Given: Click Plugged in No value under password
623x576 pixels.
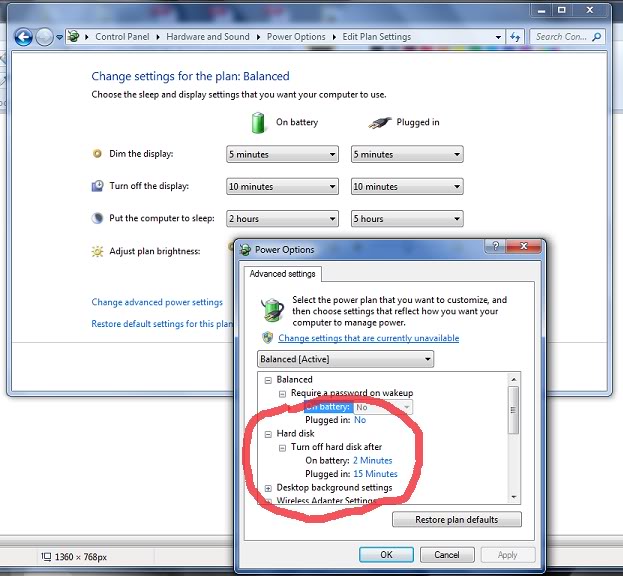Looking at the screenshot, I should pos(360,420).
